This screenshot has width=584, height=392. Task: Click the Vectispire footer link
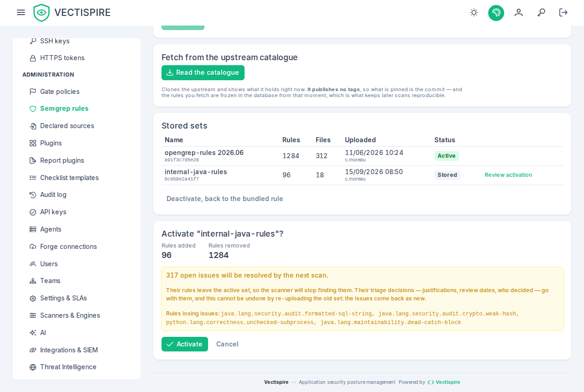443,382
